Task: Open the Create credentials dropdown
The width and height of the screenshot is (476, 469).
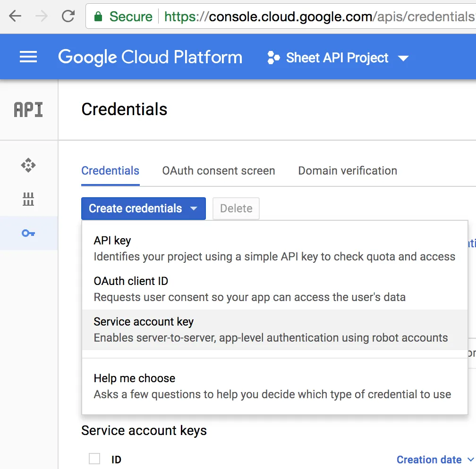Action: click(143, 209)
